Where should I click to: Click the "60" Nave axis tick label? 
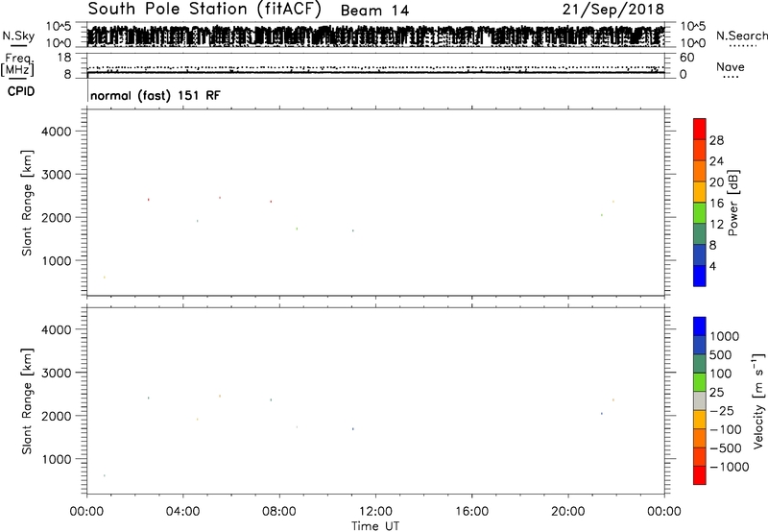(686, 58)
